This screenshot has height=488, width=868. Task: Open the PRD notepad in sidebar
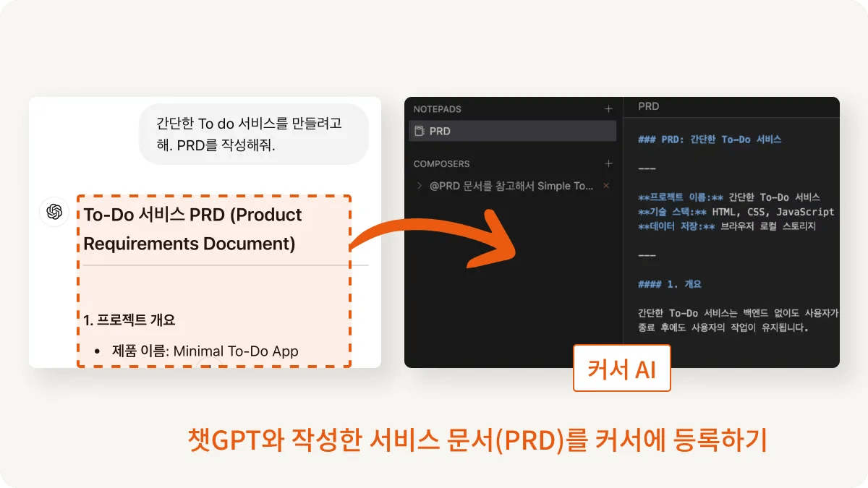512,131
